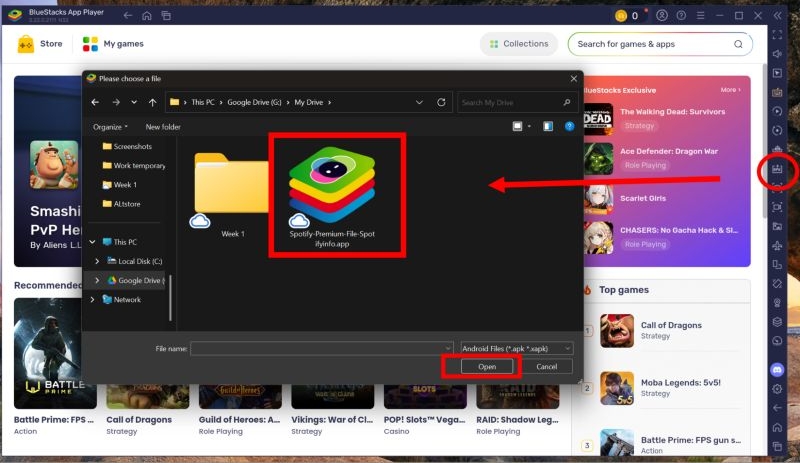
Task: Open the Discord icon in the sidebar
Action: click(x=777, y=370)
